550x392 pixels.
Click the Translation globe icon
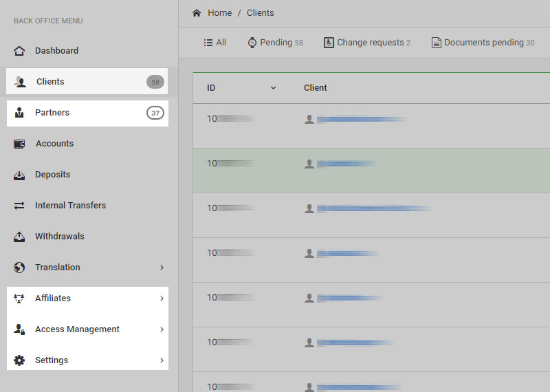point(19,268)
